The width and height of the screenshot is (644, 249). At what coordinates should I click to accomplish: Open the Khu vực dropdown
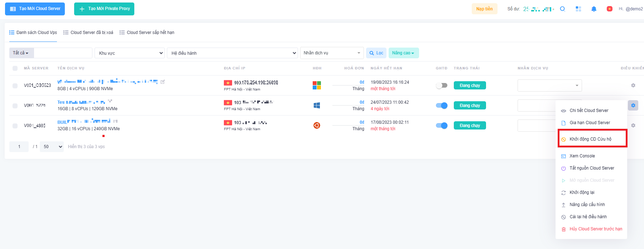130,53
